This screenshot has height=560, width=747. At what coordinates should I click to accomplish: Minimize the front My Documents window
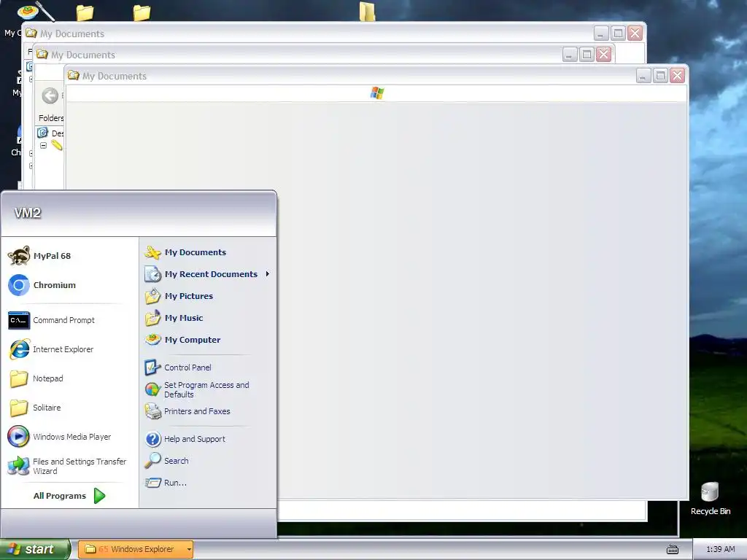pyautogui.click(x=643, y=75)
